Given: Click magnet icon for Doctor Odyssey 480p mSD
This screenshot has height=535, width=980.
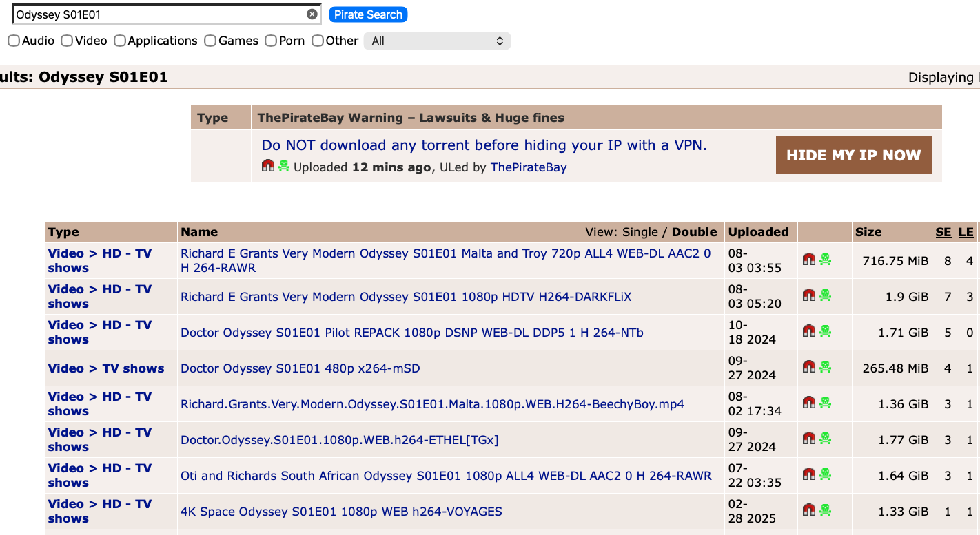Looking at the screenshot, I should coord(809,367).
